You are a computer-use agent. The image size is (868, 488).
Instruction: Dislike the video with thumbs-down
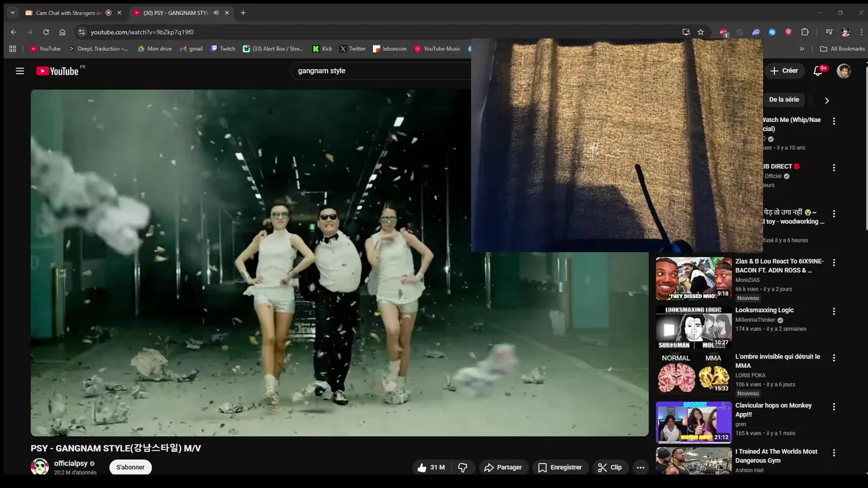click(x=462, y=467)
